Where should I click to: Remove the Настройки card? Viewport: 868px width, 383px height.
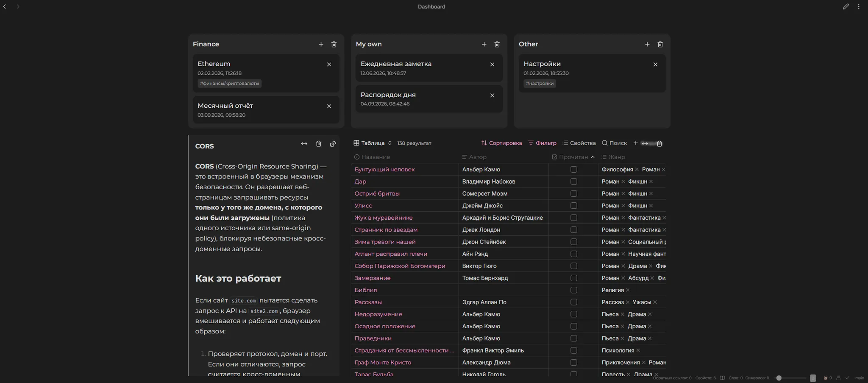[x=655, y=64]
